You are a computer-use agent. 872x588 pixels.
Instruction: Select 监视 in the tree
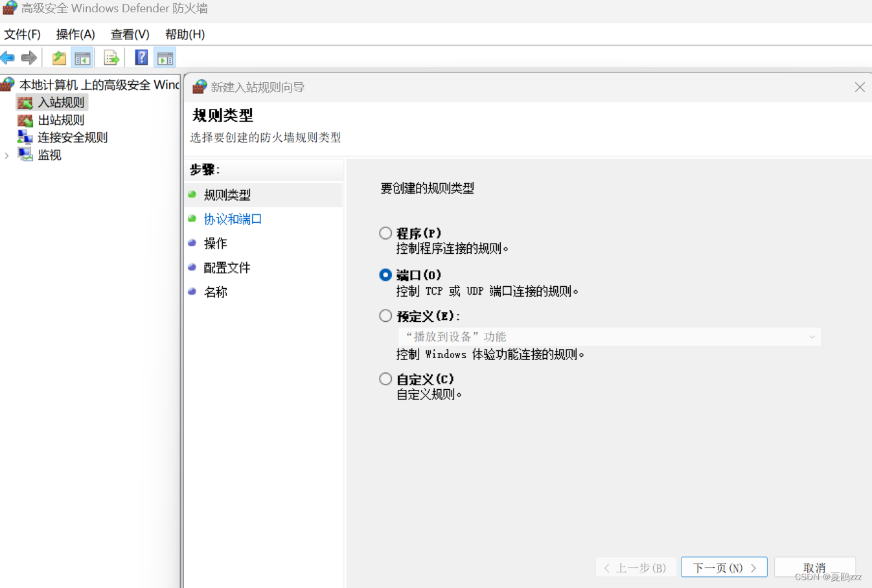point(49,155)
